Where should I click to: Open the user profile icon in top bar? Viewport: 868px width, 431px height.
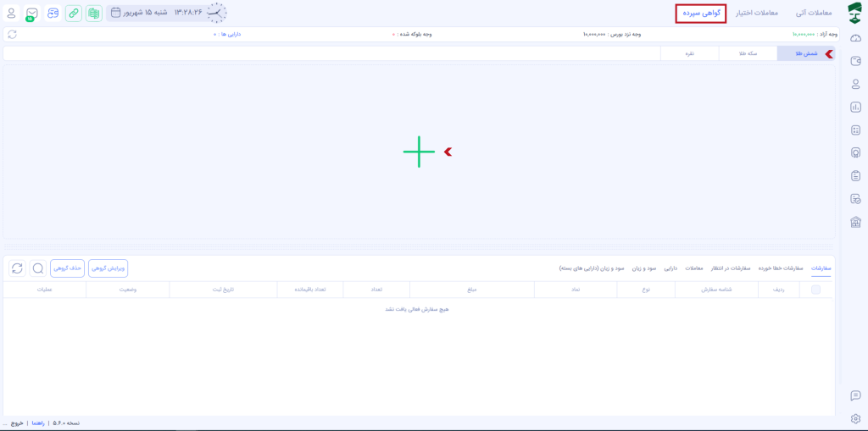11,14
